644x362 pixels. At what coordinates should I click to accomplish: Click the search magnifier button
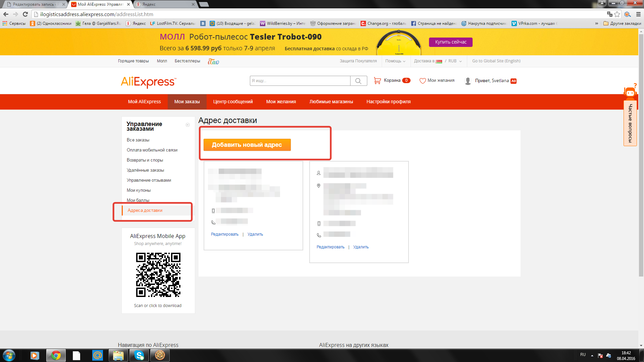358,81
